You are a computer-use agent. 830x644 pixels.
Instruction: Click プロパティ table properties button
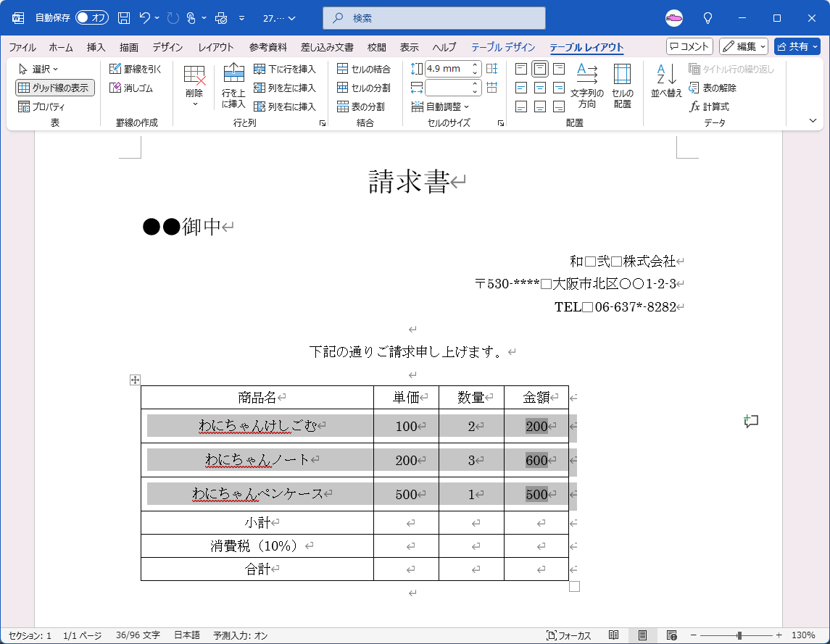[x=42, y=106]
